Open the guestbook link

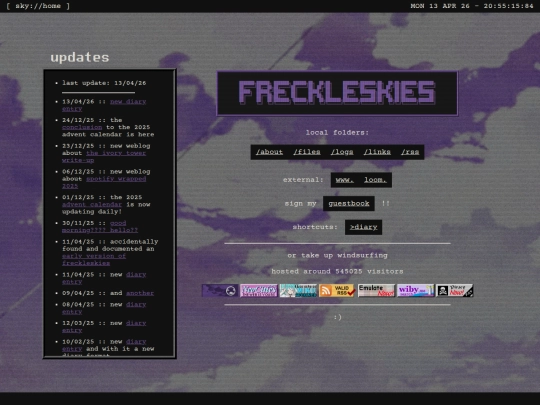[x=349, y=204]
